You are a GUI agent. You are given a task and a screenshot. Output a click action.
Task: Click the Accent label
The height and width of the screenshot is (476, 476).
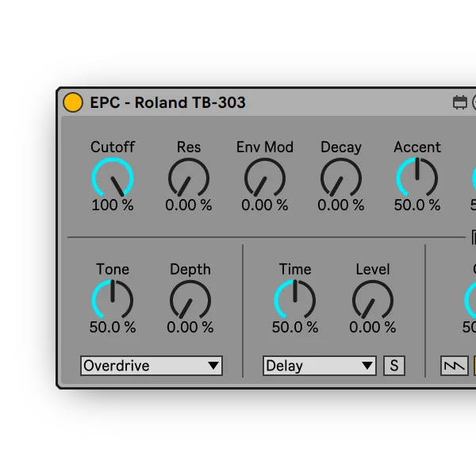coord(417,148)
